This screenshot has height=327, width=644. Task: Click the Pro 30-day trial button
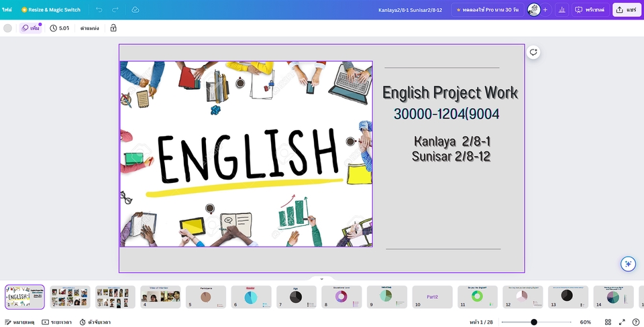pyautogui.click(x=488, y=10)
